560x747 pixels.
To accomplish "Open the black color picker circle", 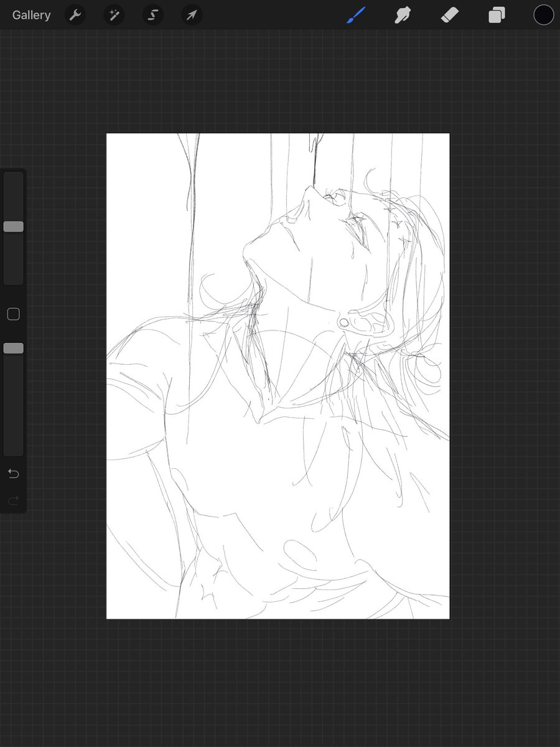I will [x=543, y=15].
